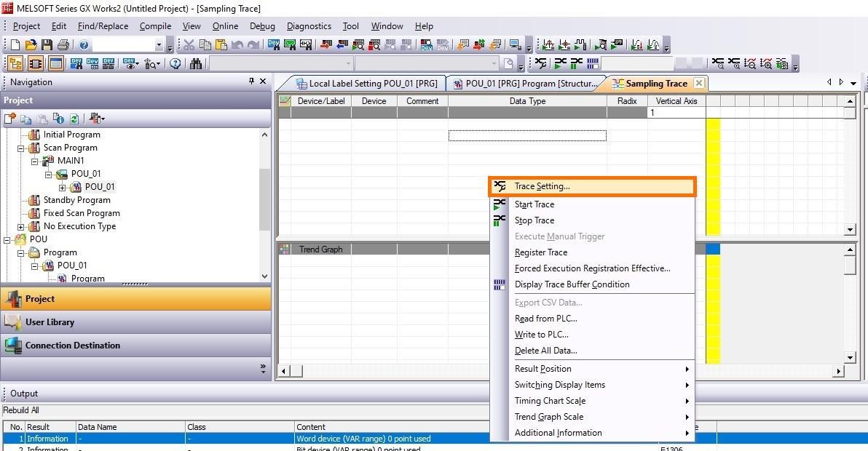
Task: Click the New Data icon in Project panel
Action: [x=10, y=119]
